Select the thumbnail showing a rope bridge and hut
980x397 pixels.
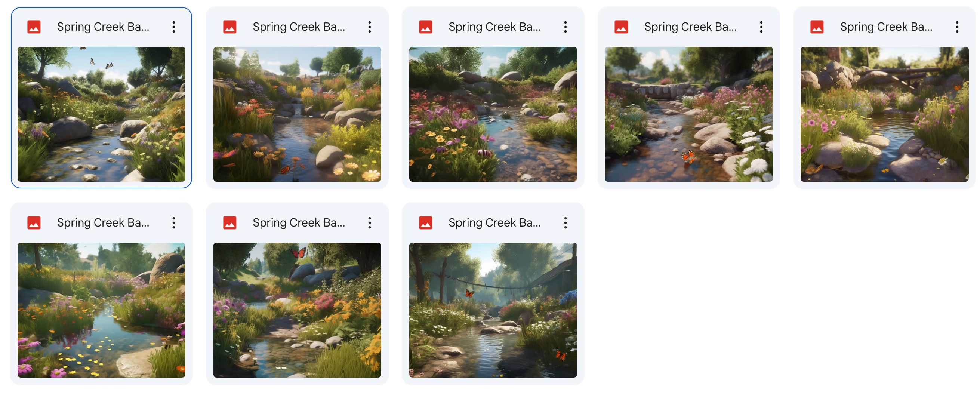(493, 310)
